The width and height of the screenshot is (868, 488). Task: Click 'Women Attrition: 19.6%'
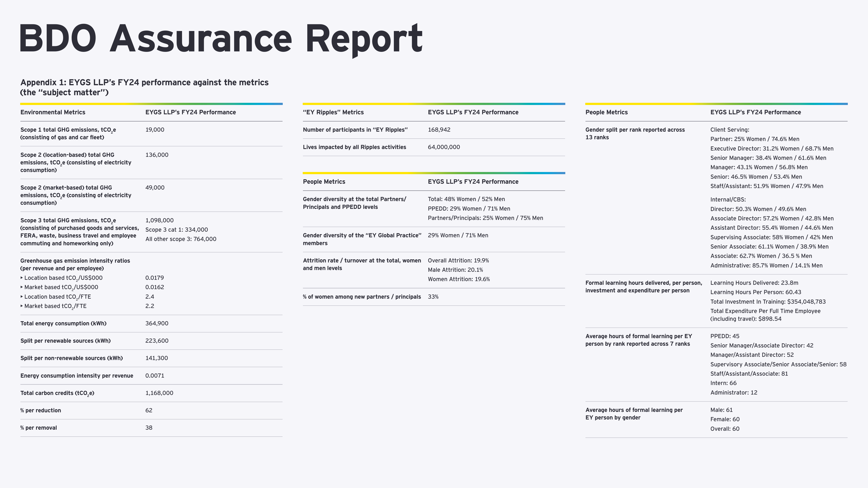click(459, 279)
